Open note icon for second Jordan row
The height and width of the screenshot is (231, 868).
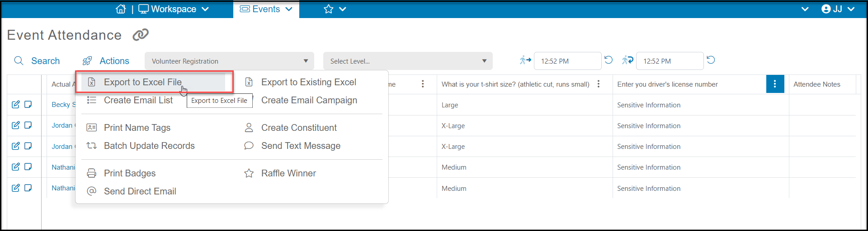point(28,146)
